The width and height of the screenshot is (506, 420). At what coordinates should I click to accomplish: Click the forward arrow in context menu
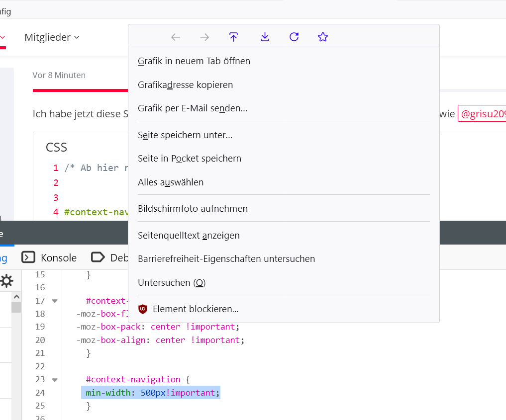tap(204, 37)
